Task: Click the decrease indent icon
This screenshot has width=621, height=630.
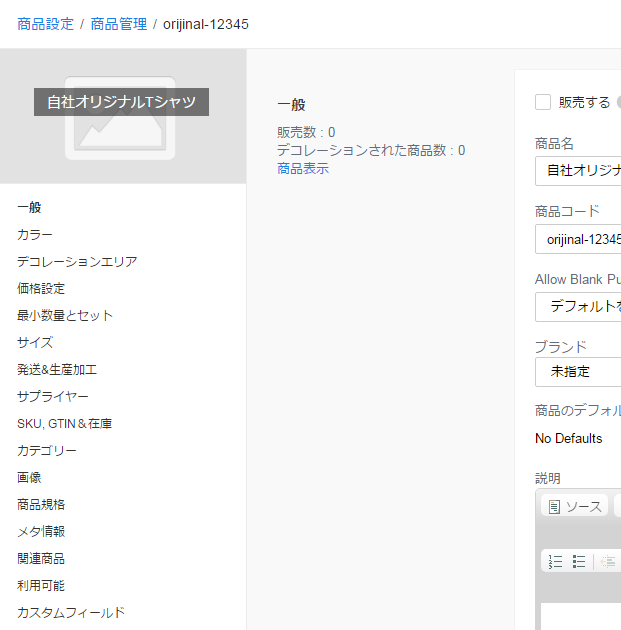Action: pos(608,561)
